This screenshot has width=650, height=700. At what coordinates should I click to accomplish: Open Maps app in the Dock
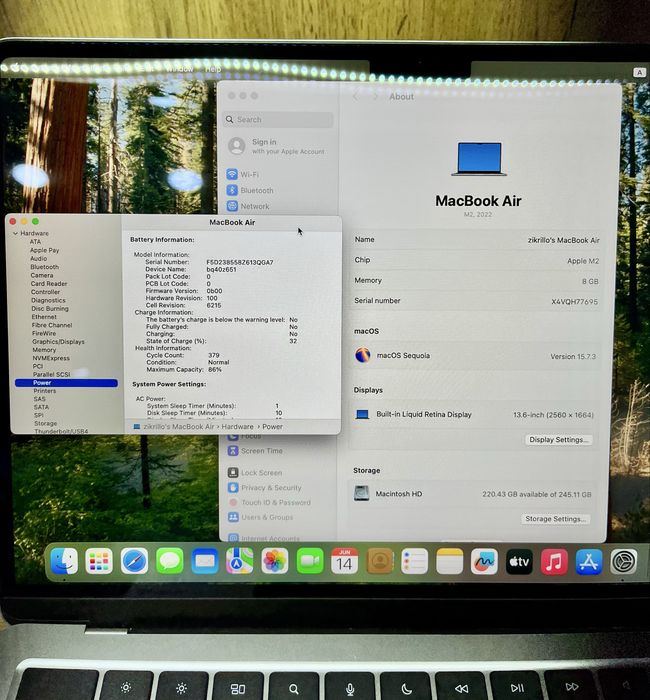click(240, 561)
